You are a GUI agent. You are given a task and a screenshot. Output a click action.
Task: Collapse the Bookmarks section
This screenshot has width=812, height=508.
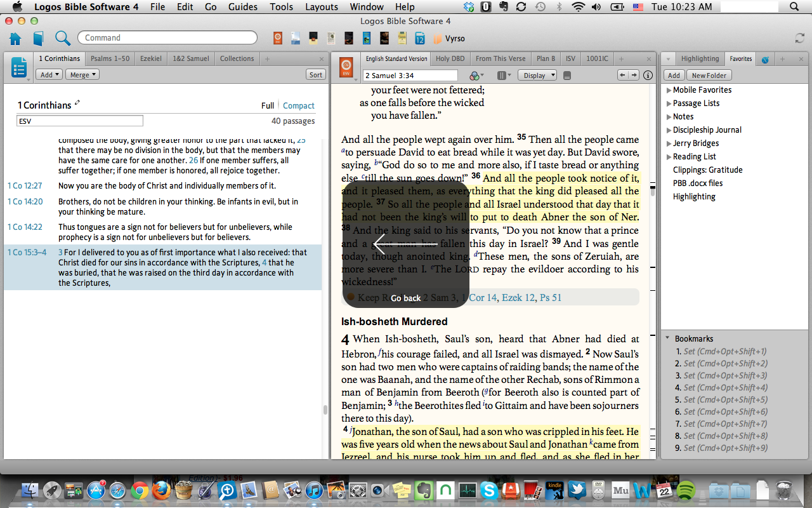click(667, 339)
